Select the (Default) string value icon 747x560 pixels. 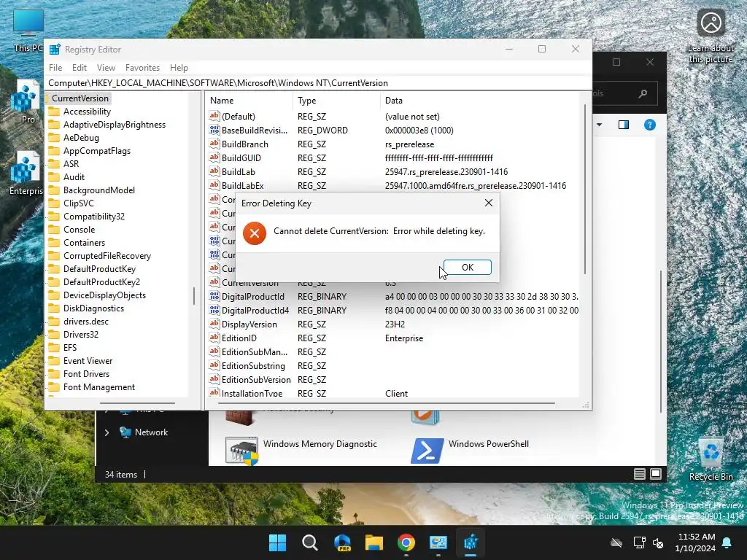coord(214,116)
